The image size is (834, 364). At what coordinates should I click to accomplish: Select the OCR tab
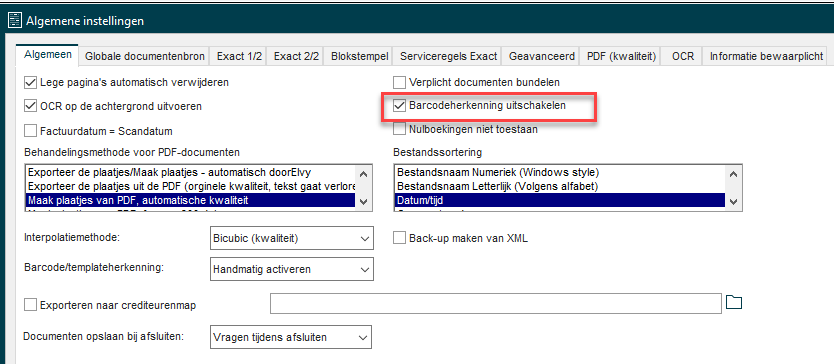click(x=682, y=56)
